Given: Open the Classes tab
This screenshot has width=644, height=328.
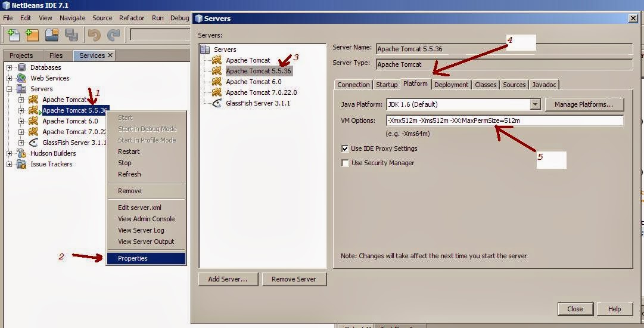Looking at the screenshot, I should coord(486,85).
